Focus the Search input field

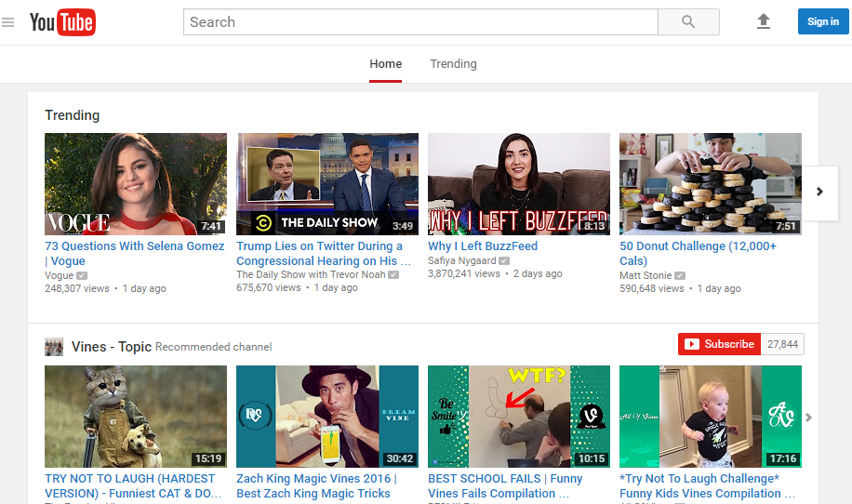[x=420, y=21]
